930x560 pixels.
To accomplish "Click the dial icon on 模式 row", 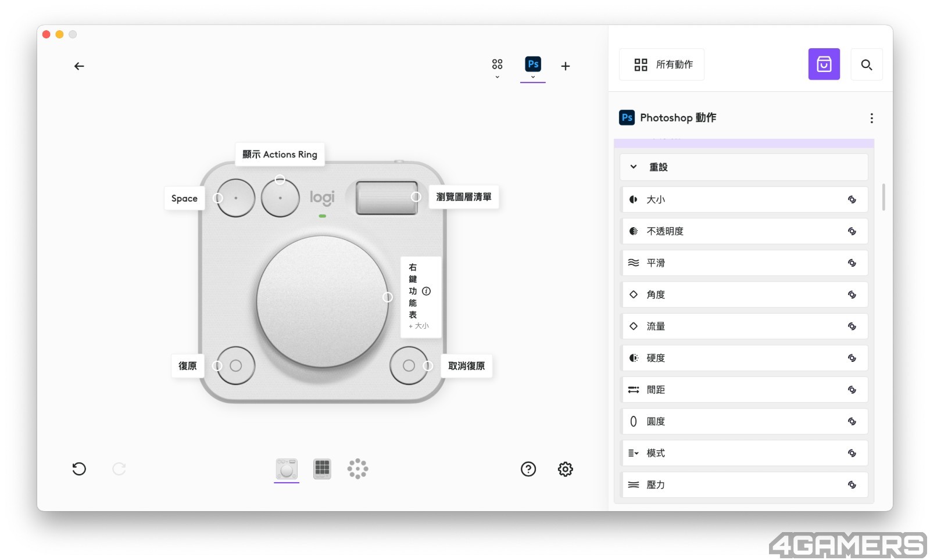I will (852, 453).
